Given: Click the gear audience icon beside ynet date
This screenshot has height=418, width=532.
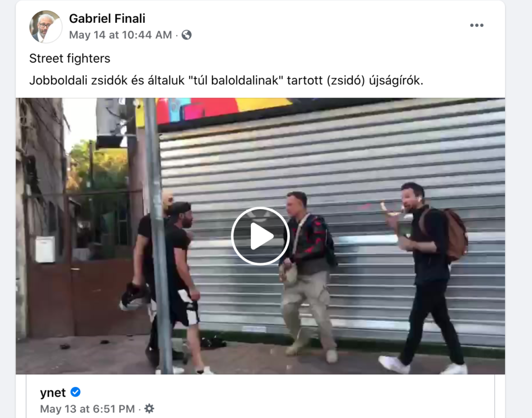Looking at the screenshot, I should [x=149, y=409].
